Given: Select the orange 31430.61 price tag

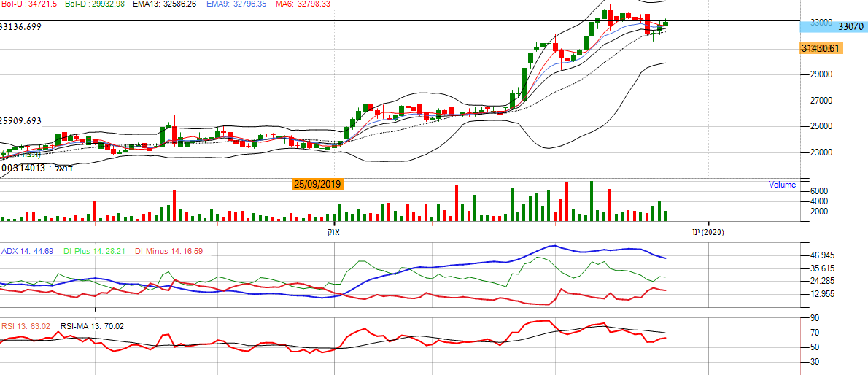Looking at the screenshot, I should click(821, 48).
